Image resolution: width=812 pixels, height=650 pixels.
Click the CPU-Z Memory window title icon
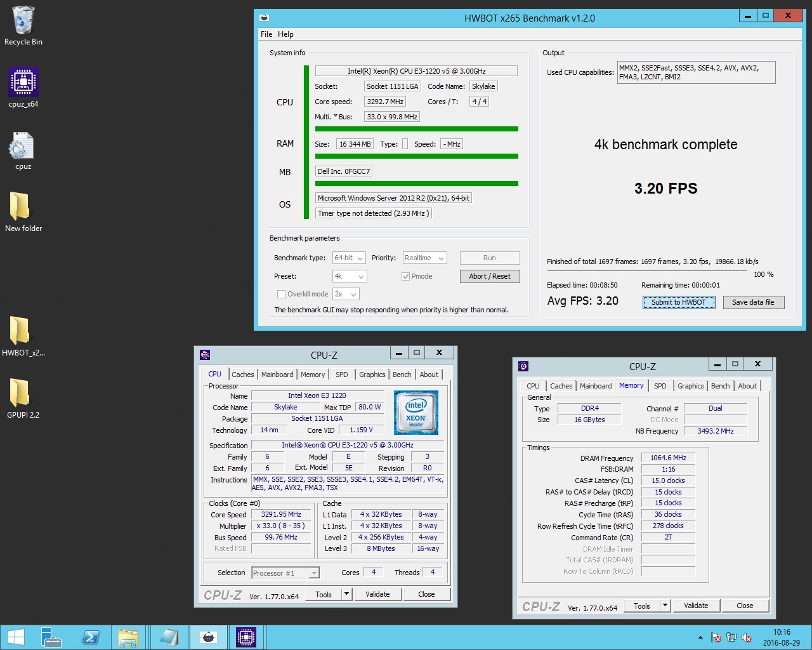pyautogui.click(x=523, y=366)
